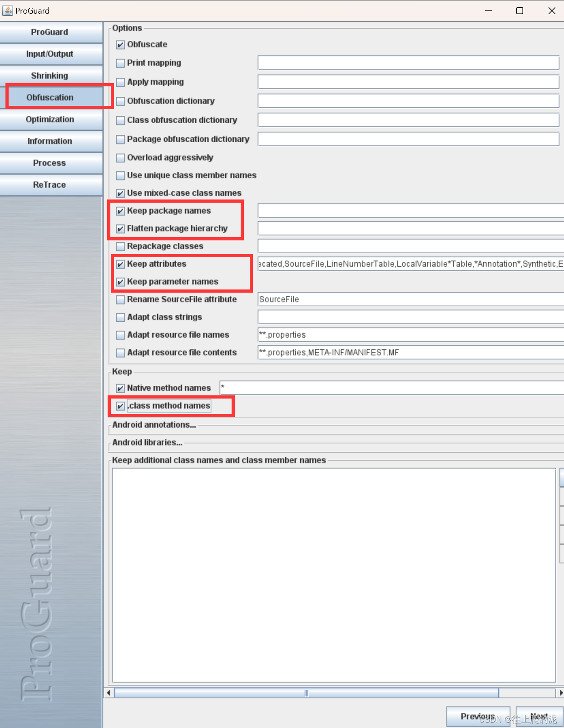
Task: Click the Keep attributes value field
Action: [x=411, y=264]
